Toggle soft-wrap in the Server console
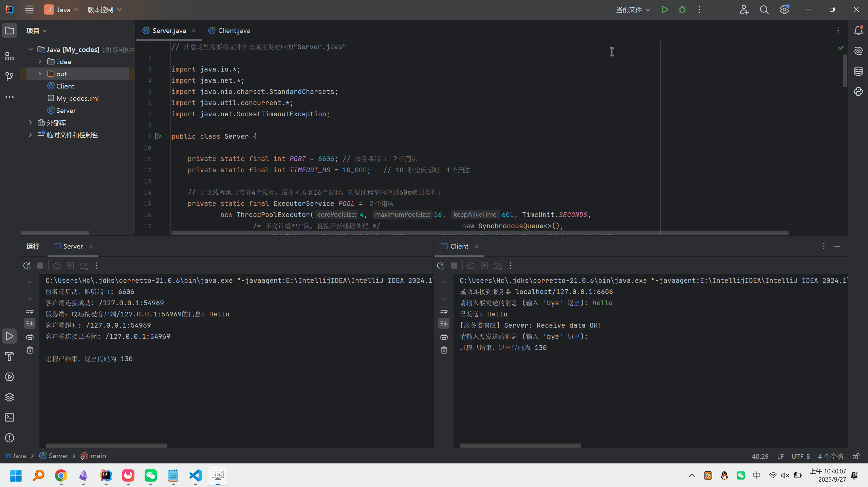Viewport: 868px width, 487px height. tap(30, 311)
